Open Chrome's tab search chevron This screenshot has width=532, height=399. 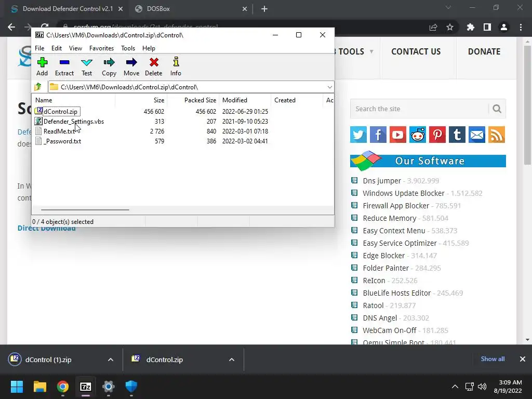coord(448,7)
